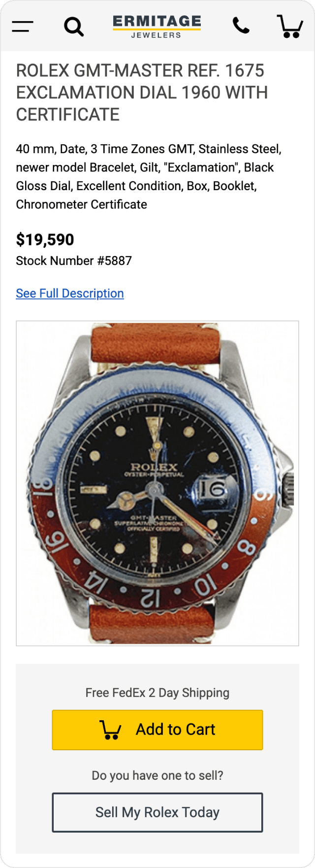This screenshot has height=868, width=315.
Task: Click See Full Description link
Action: (x=70, y=293)
